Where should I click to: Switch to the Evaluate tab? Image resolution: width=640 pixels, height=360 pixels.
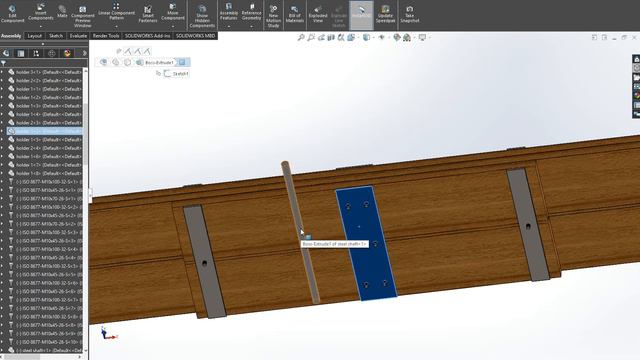78,36
